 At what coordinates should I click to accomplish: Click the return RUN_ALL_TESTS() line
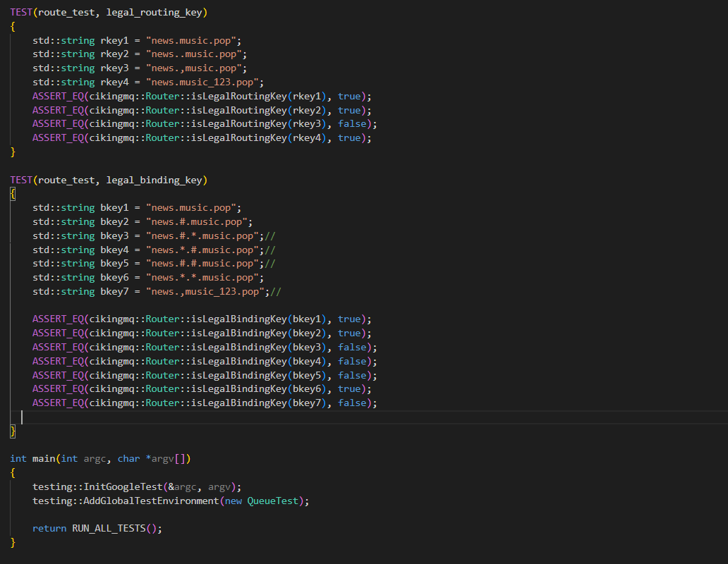(x=97, y=528)
